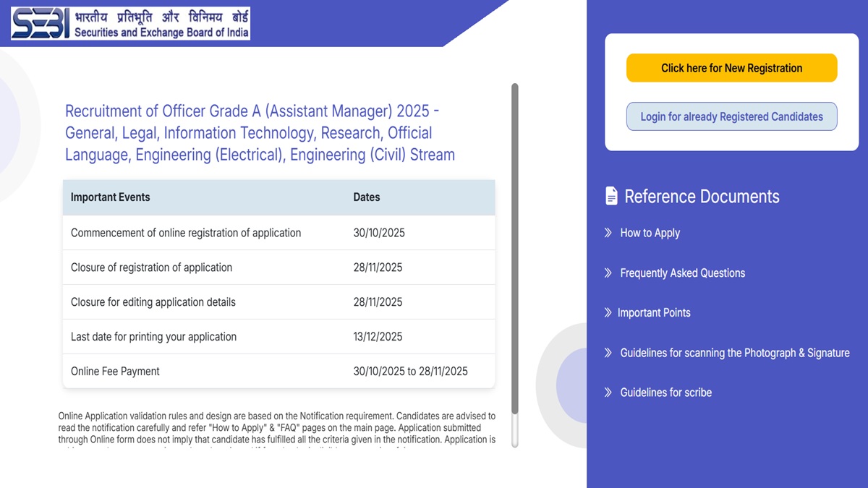Click here for New Registration
The height and width of the screenshot is (488, 868).
click(731, 67)
